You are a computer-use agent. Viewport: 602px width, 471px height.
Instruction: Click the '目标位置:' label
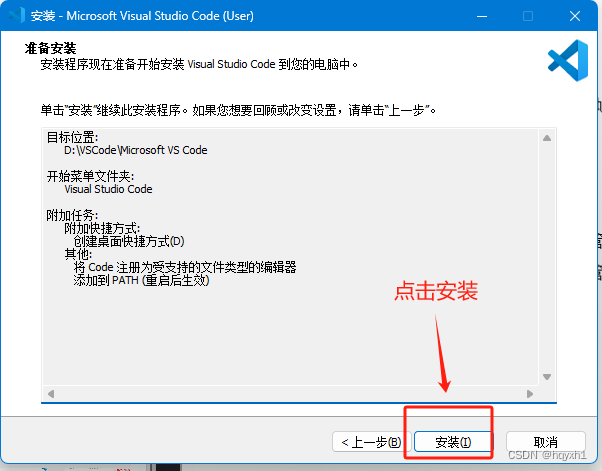click(x=73, y=137)
